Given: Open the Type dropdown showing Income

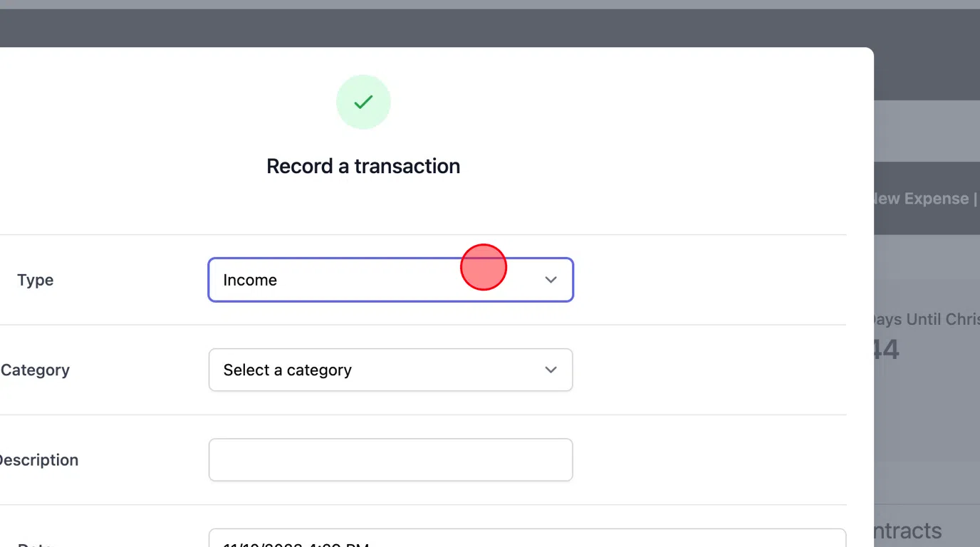Looking at the screenshot, I should [390, 280].
